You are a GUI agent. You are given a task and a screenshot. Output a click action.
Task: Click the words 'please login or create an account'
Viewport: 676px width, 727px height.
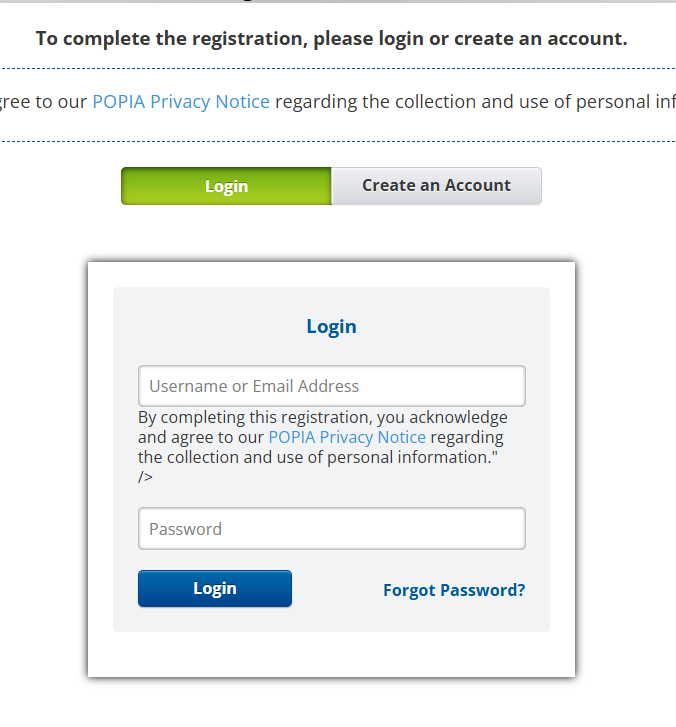tap(470, 39)
